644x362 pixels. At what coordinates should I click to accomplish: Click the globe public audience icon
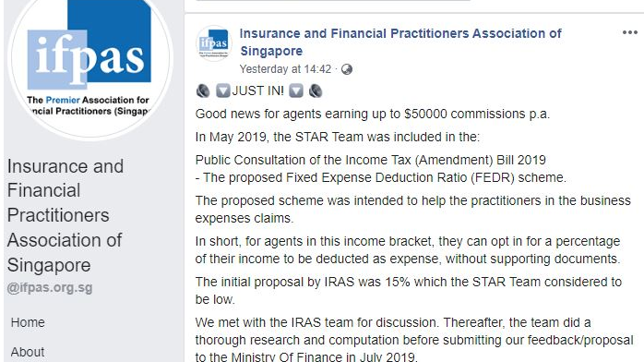click(x=347, y=69)
